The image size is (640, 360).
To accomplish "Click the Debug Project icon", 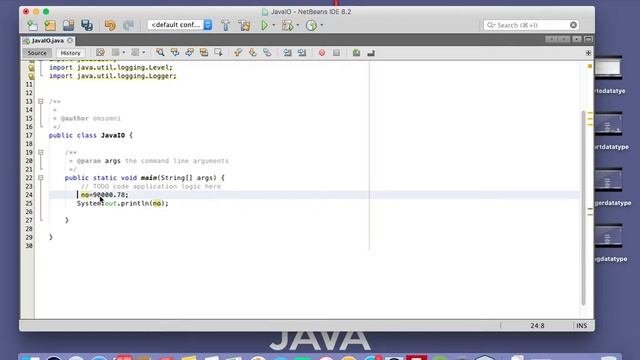I will [288, 25].
